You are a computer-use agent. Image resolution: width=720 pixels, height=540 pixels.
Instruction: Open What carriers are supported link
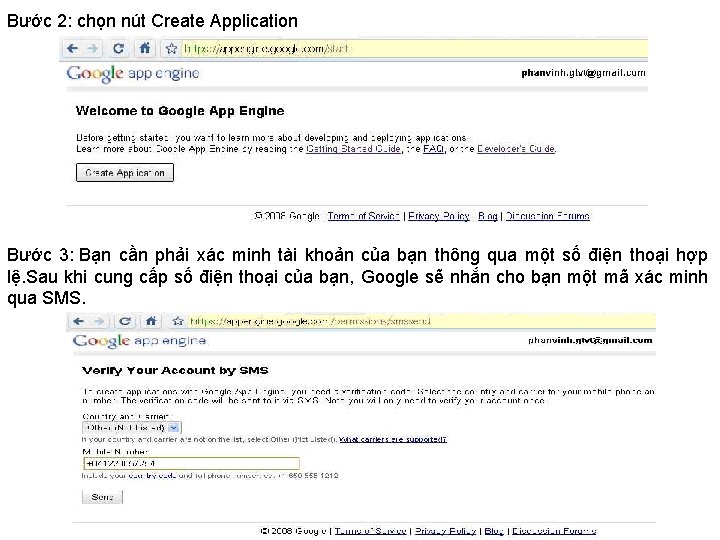pos(393,439)
